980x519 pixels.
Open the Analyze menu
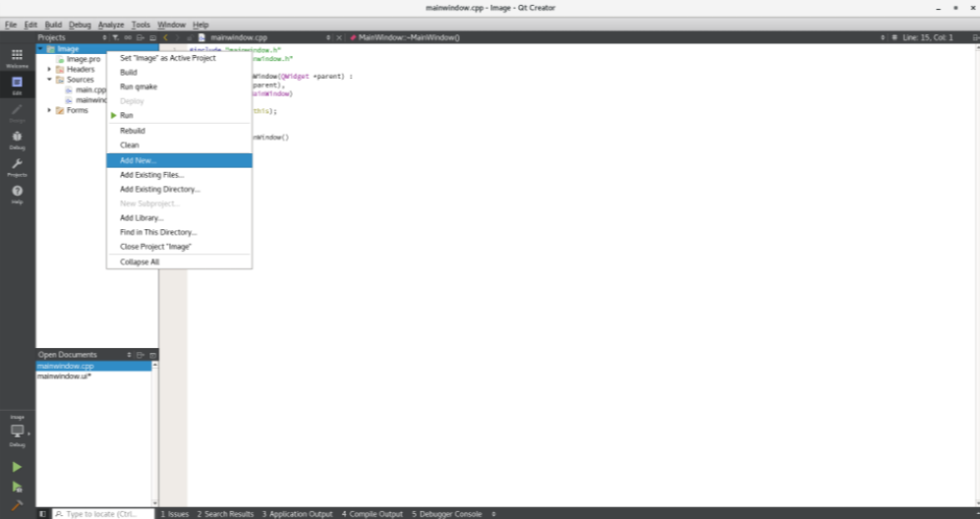tap(111, 25)
